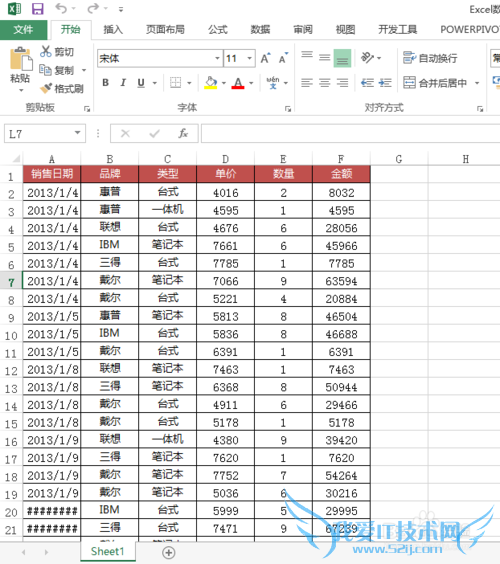Select the Sheet1 tab
Screen dimensions: 500x564
108,551
